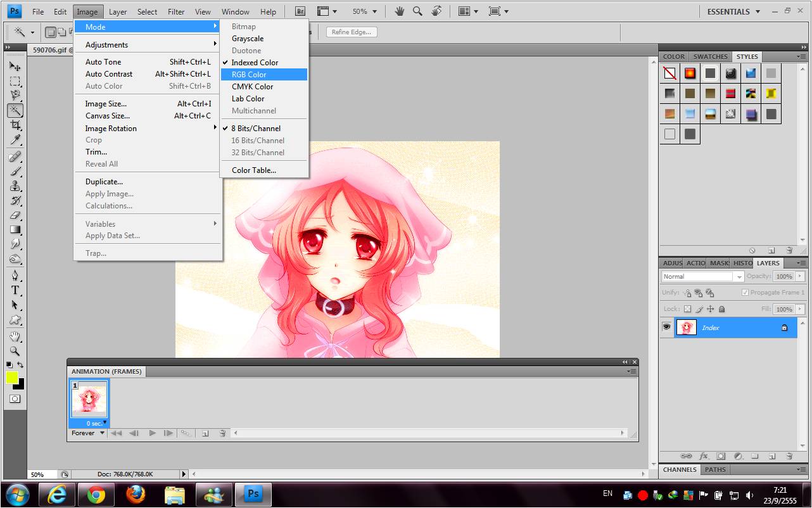The width and height of the screenshot is (812, 508).
Task: Select the first animation frame control
Action: point(117,433)
